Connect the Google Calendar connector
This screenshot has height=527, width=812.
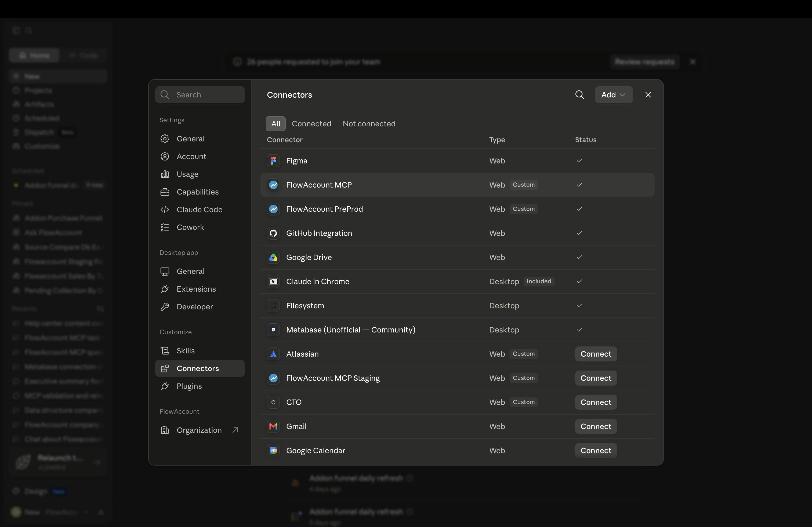click(x=596, y=451)
